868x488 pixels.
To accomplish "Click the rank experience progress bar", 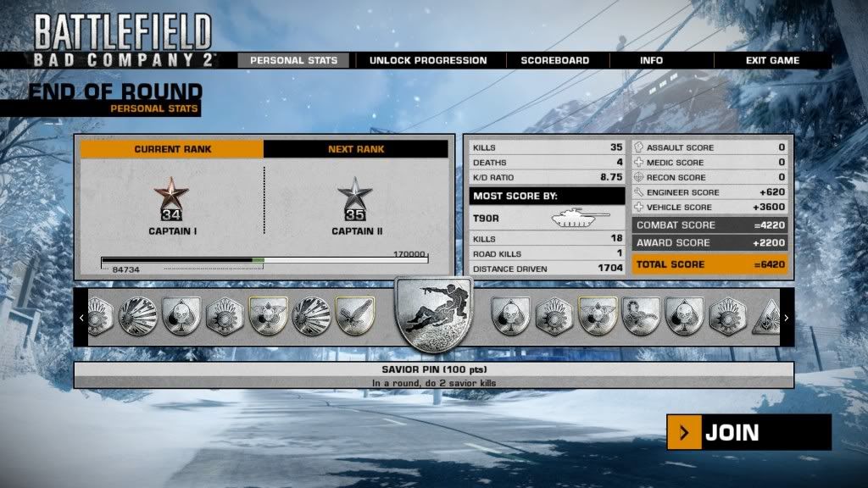I will pos(264,259).
